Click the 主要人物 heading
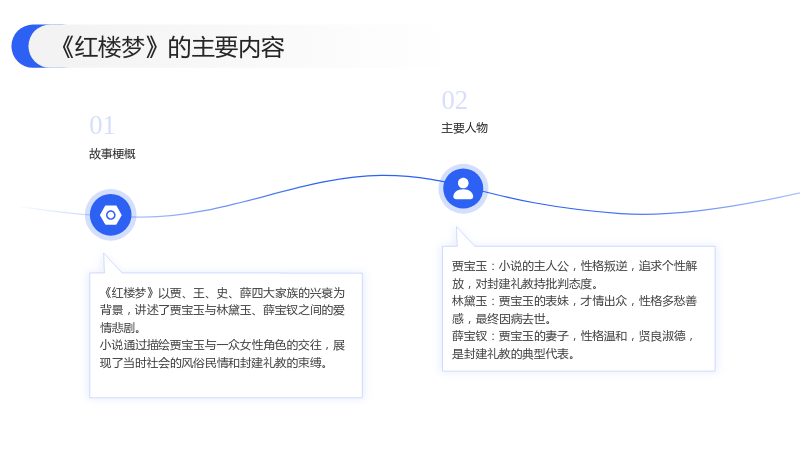This screenshot has width=800, height=450. coord(464,128)
